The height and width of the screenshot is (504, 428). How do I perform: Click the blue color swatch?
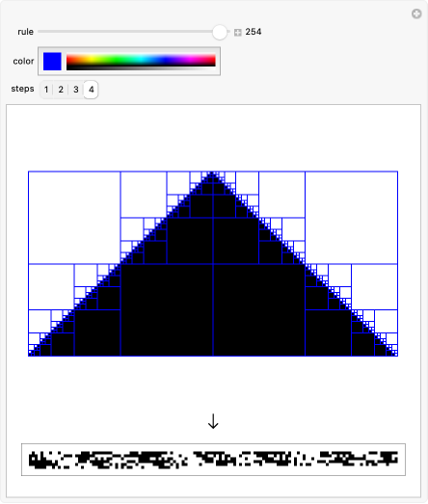[x=52, y=61]
